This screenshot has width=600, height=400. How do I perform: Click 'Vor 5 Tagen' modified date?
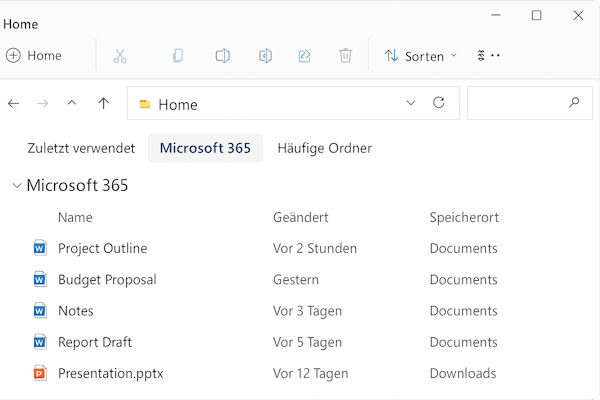[307, 342]
